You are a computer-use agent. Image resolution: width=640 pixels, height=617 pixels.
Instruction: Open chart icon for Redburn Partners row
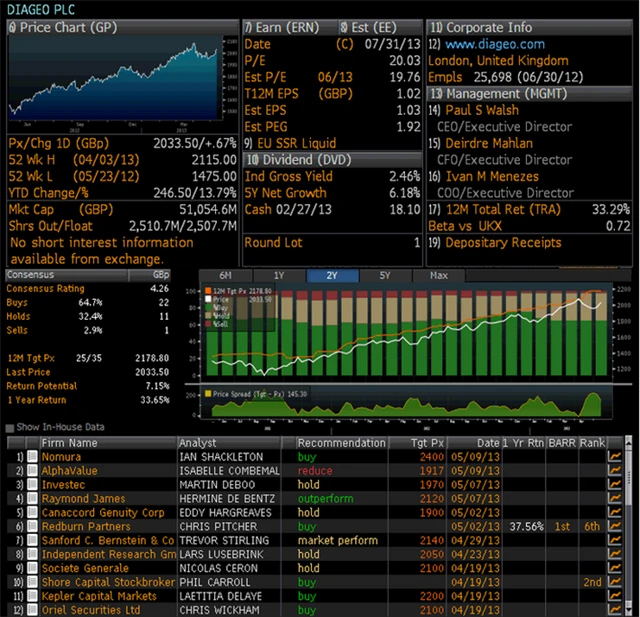(x=614, y=527)
